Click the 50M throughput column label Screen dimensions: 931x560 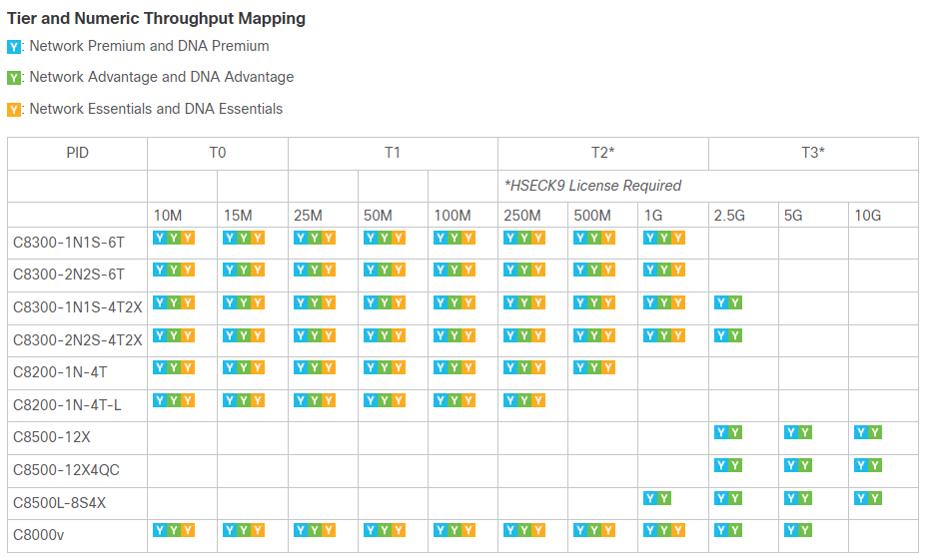tap(378, 216)
